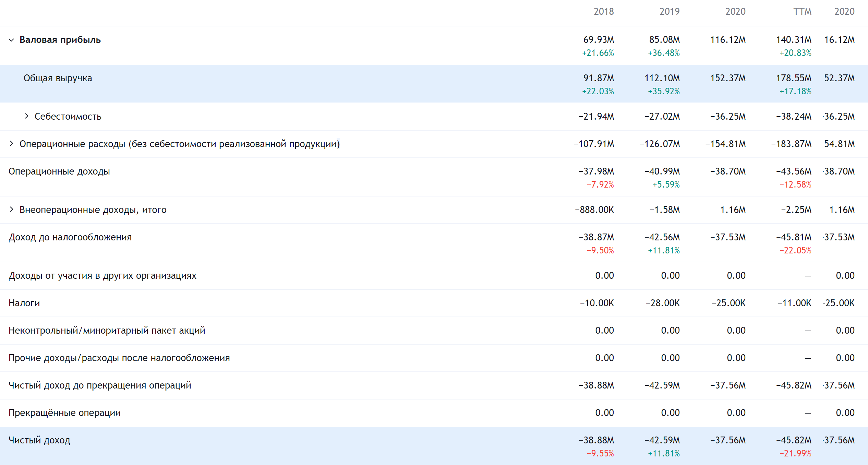Viewport: 868px width, 465px height.
Task: Click Прочие доходы/расходы после налогообложения label
Action: click(x=119, y=358)
